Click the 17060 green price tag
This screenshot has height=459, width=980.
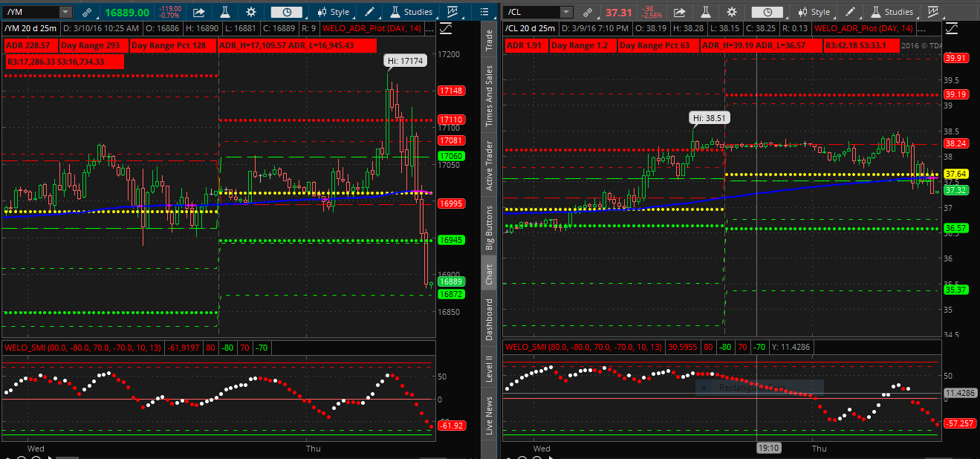(x=451, y=156)
